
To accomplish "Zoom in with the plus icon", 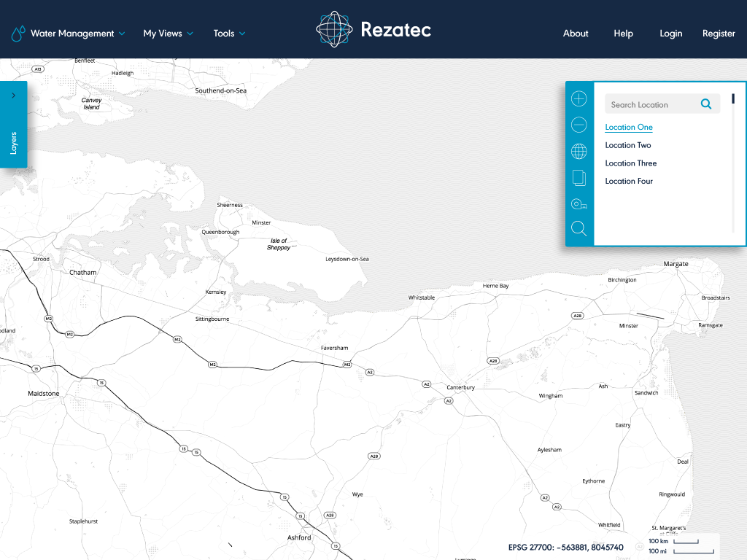I will (578, 98).
